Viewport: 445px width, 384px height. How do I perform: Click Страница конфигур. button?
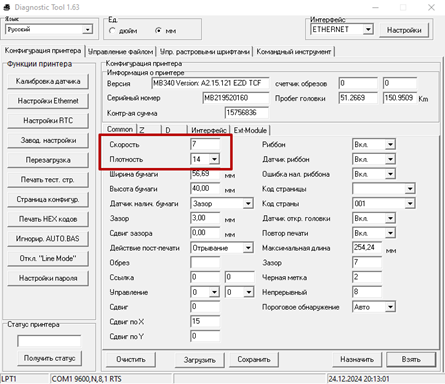(x=48, y=199)
